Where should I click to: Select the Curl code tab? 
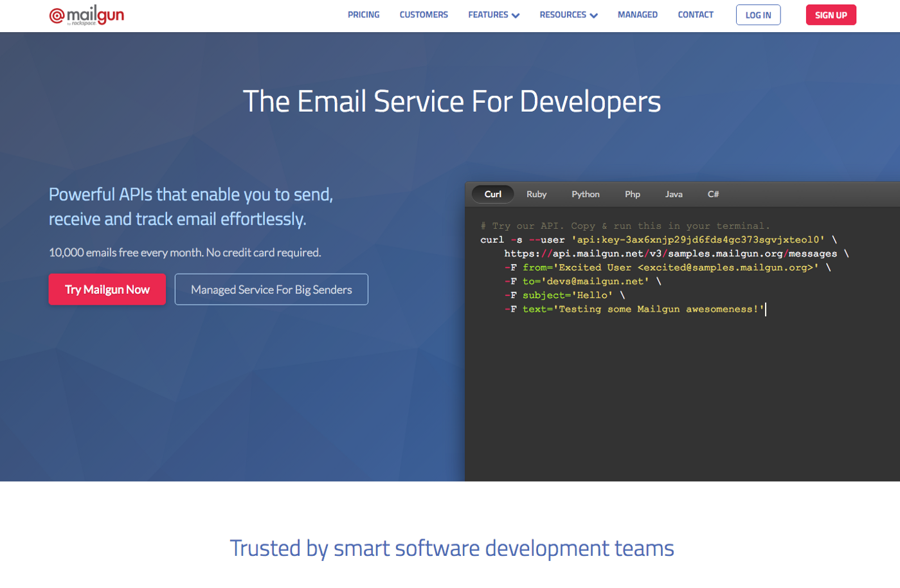click(x=493, y=194)
